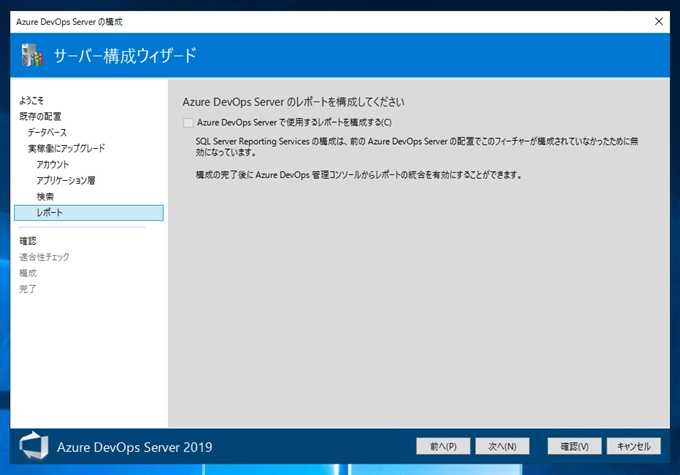Screen dimensions: 680x475
Task: Select the 既存の配置 step in sidebar
Action: (40, 116)
